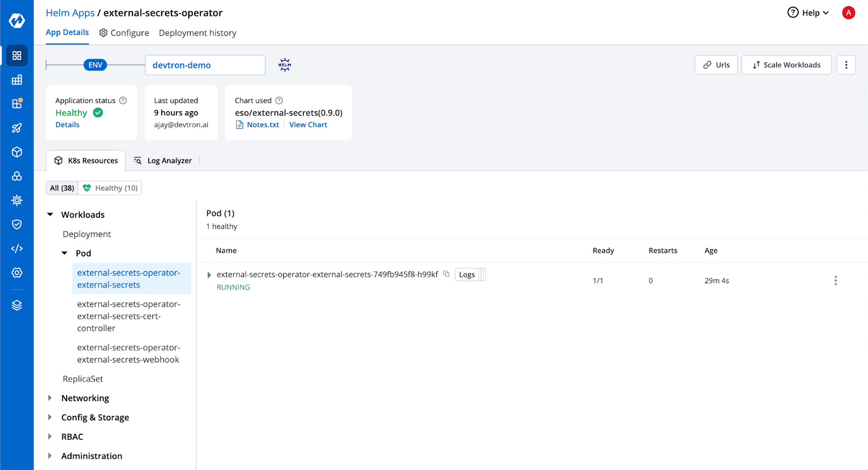Click the Devtron logo in the sidebar

[x=17, y=21]
